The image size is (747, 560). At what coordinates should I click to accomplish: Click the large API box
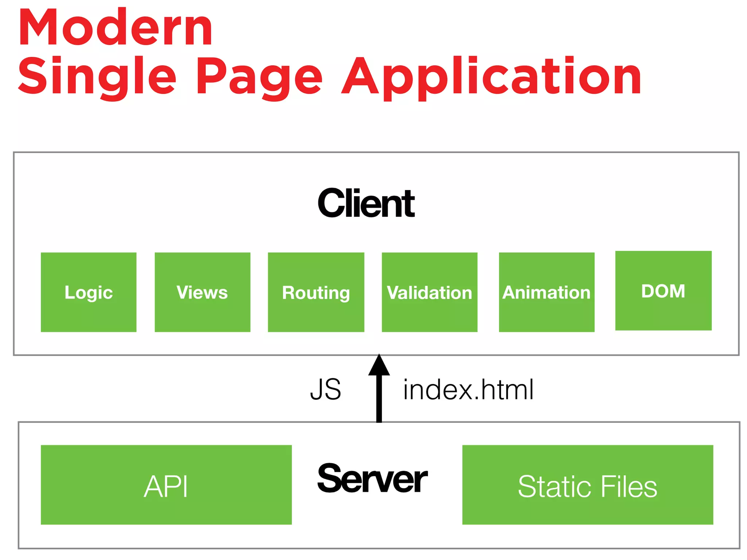(x=166, y=485)
